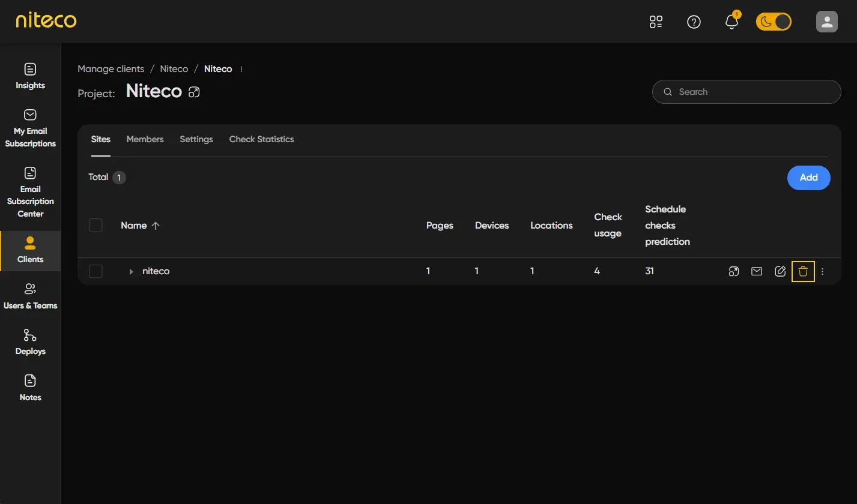Open the apps grid icon in header

(656, 22)
